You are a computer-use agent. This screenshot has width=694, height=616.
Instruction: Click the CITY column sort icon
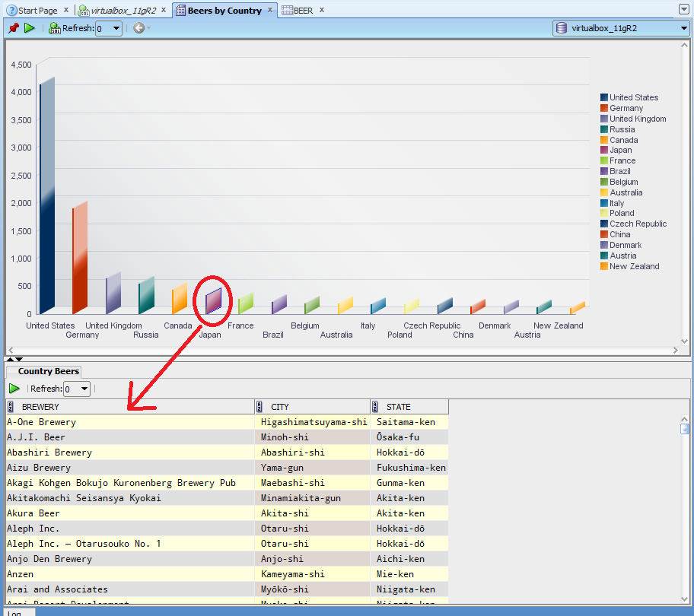259,407
